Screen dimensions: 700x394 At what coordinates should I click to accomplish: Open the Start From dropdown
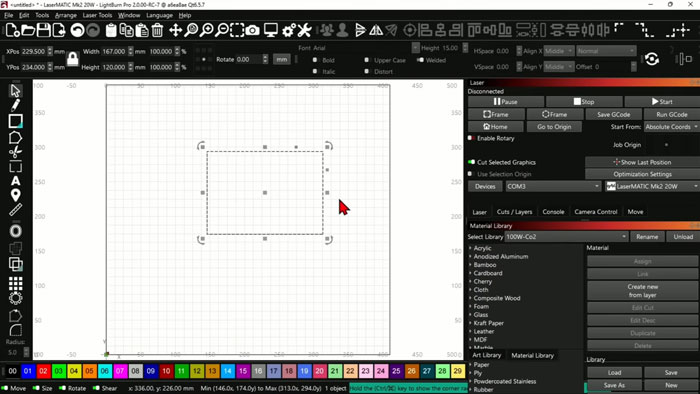click(671, 127)
